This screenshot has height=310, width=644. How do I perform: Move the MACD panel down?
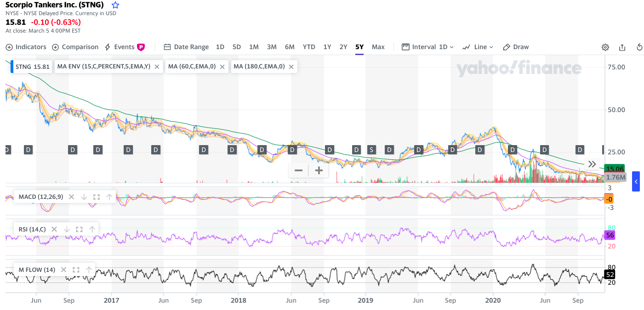(84, 197)
